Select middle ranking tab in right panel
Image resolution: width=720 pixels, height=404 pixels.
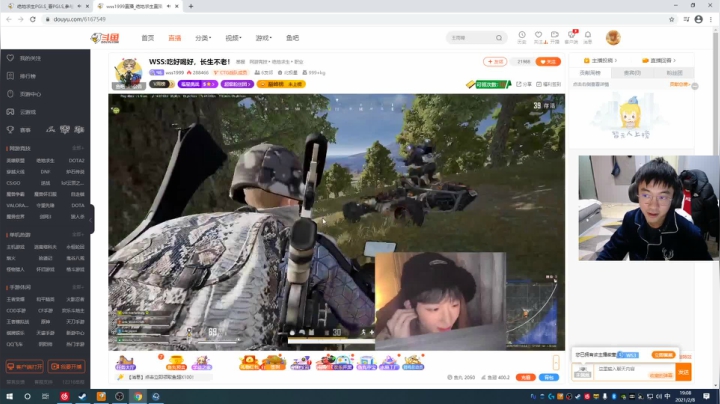tap(632, 73)
